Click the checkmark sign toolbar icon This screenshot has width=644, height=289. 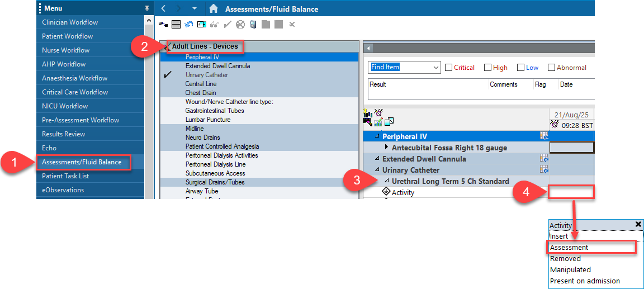227,25
